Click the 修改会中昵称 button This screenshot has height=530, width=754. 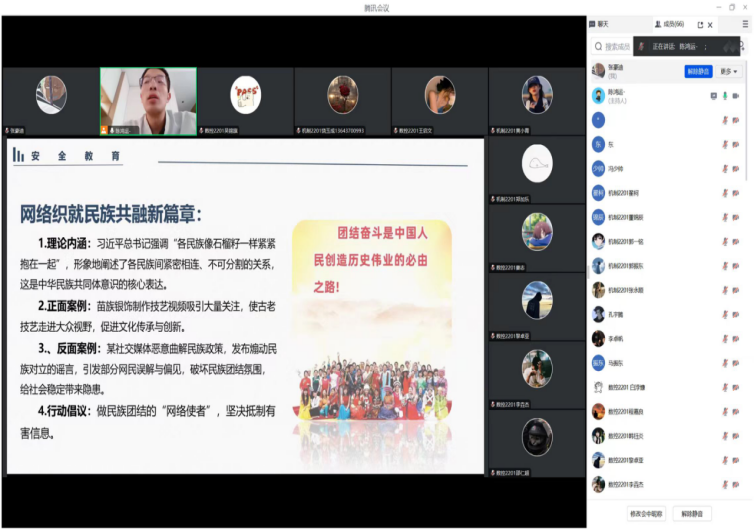click(646, 514)
